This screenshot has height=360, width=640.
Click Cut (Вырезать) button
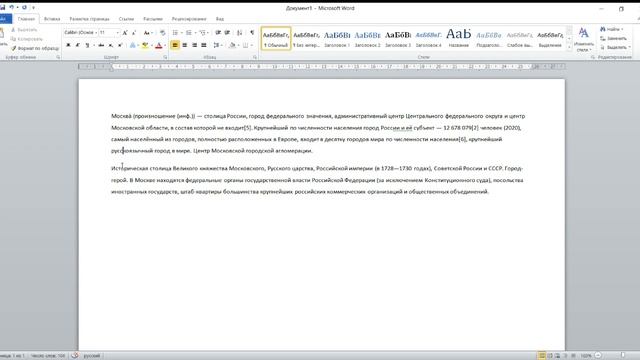point(24,30)
